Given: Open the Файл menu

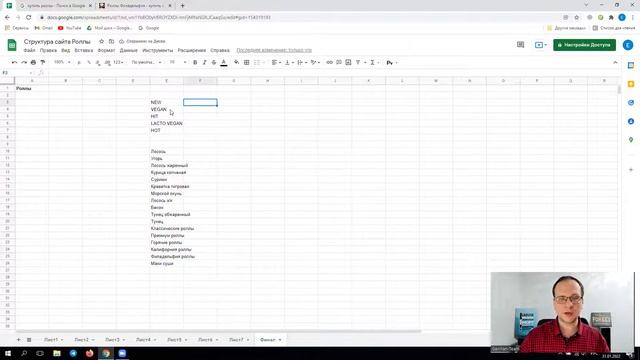Looking at the screenshot, I should point(29,50).
